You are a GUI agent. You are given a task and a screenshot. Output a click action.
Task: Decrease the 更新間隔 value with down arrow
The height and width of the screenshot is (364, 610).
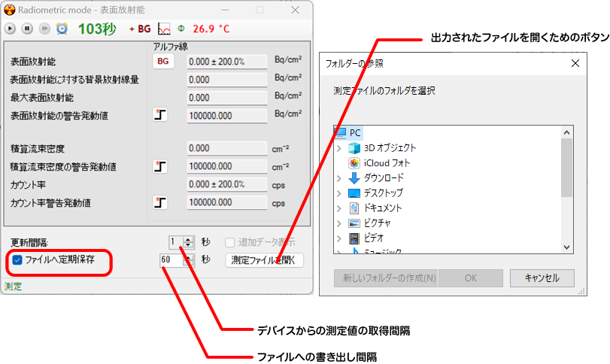point(189,245)
